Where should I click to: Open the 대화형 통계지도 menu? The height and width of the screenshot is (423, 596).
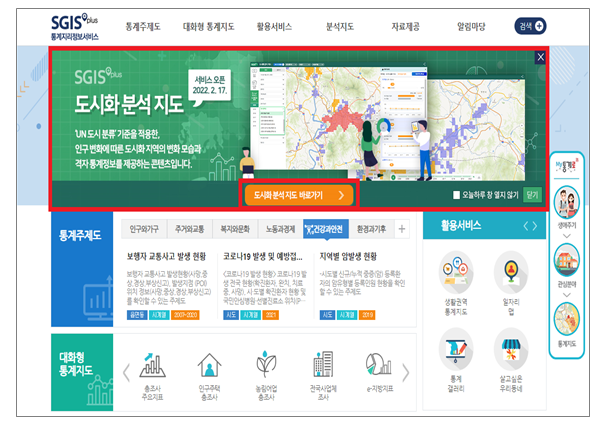tap(208, 27)
